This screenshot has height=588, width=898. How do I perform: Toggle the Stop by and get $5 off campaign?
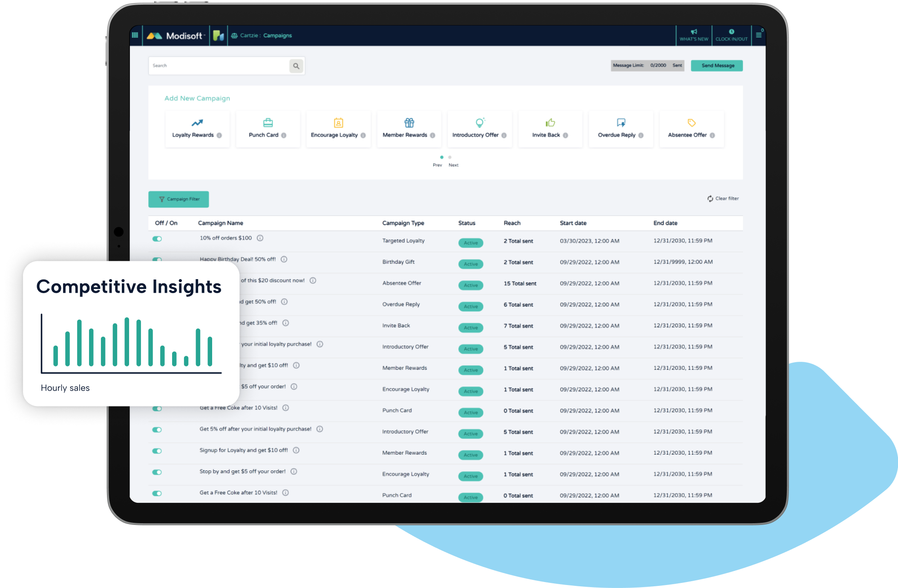pos(157,472)
